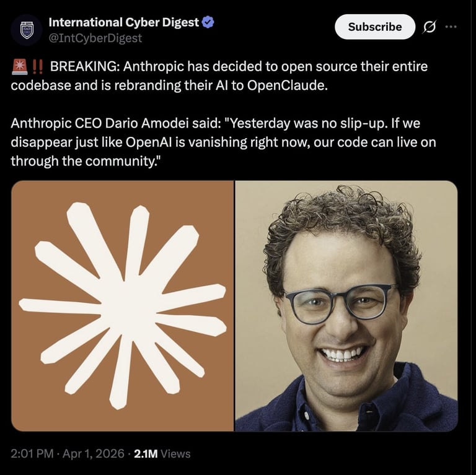Click the 2:01 PM timestamp

click(x=32, y=453)
